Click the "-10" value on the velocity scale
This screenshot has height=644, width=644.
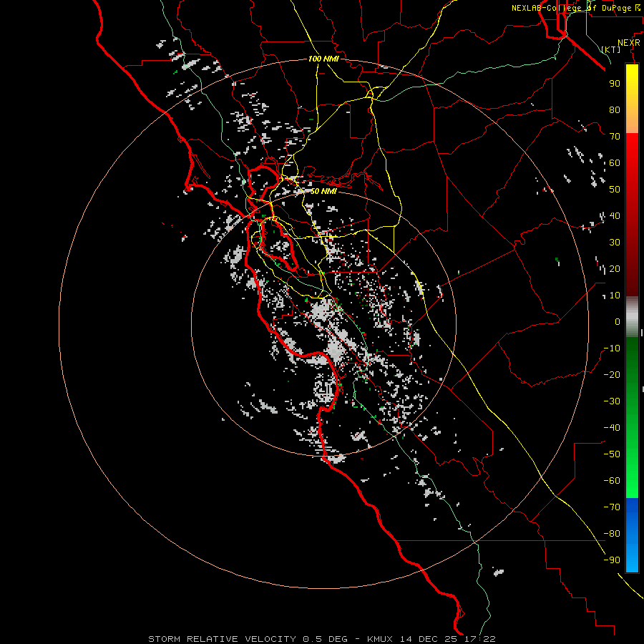[x=612, y=348]
